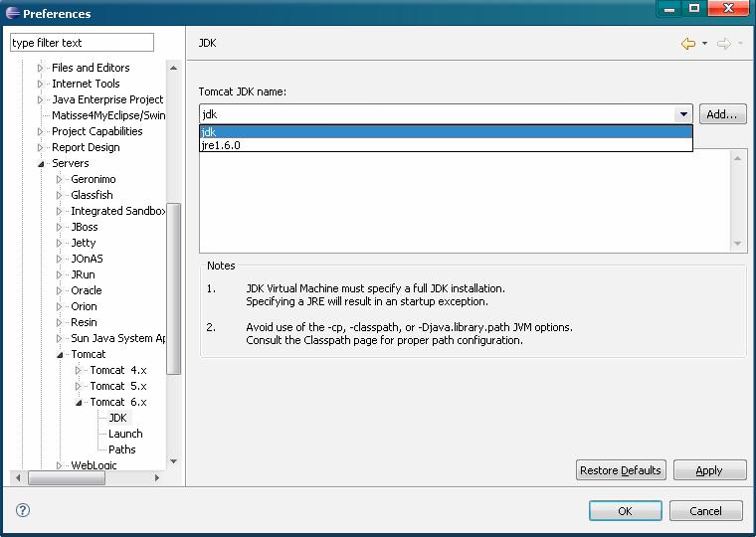
Task: Expand the Glassfish server node
Action: [60, 195]
